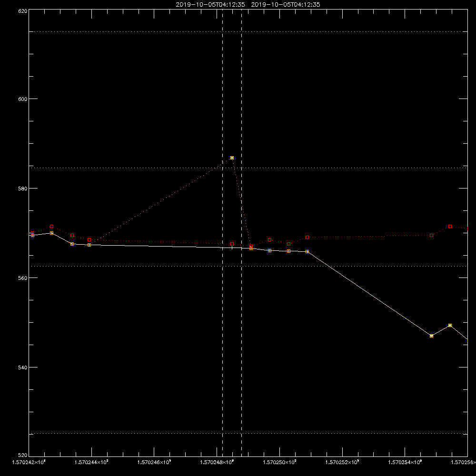Select the red marker above the 549 bump point
The height and width of the screenshot is (476, 476).
point(450,226)
